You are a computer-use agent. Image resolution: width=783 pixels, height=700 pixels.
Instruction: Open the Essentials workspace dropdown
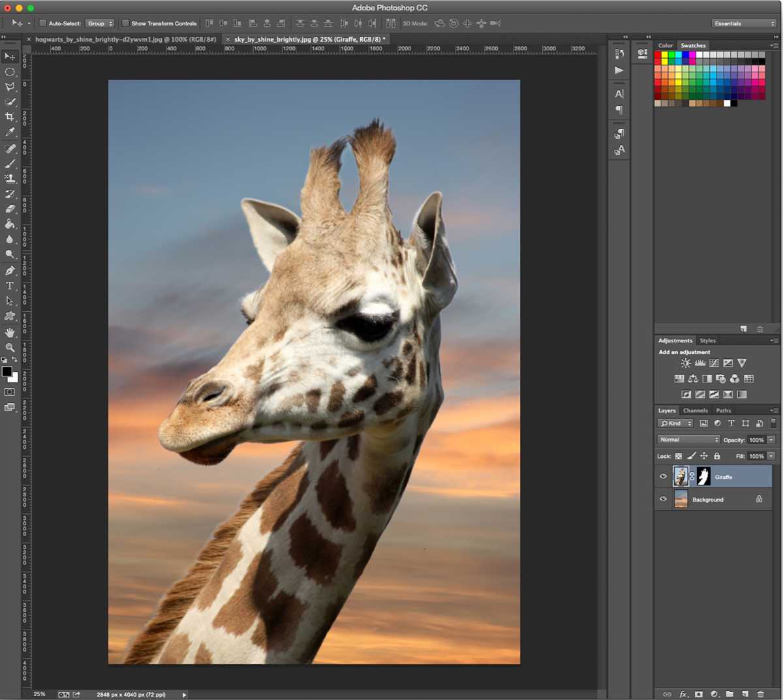pos(744,23)
